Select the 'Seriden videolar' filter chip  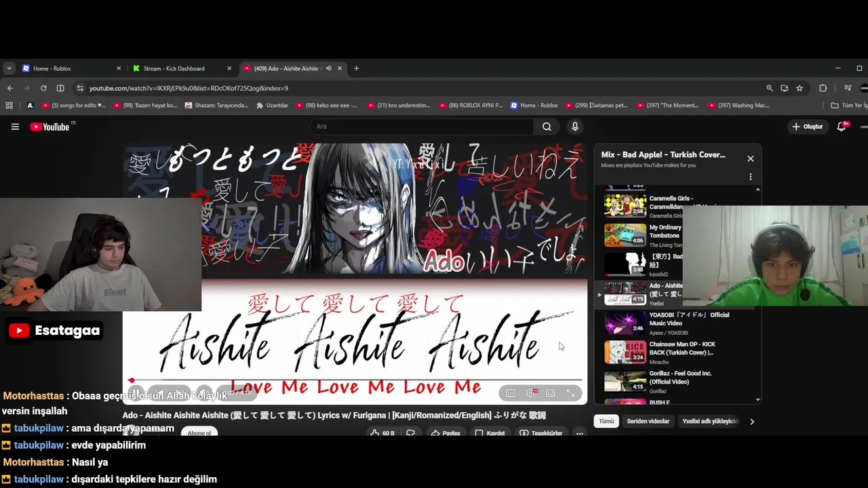point(648,422)
